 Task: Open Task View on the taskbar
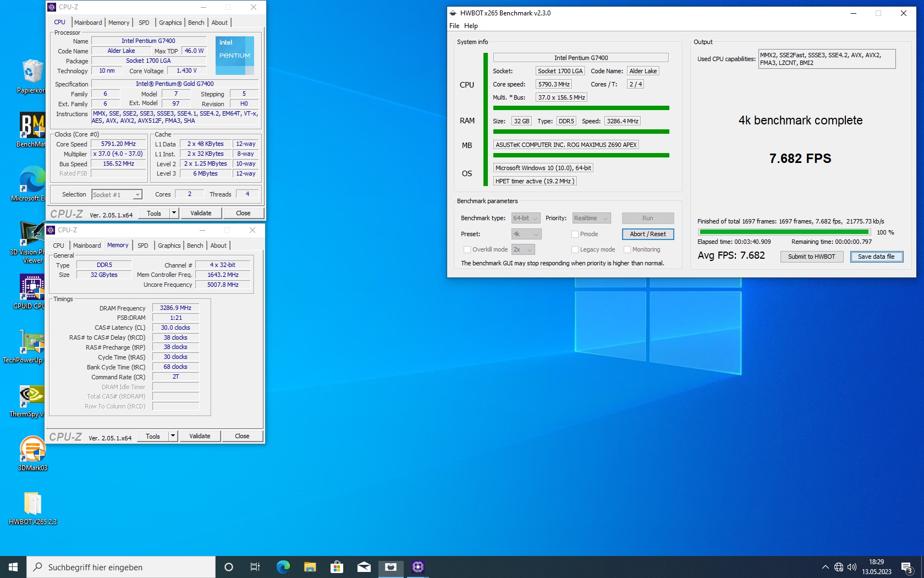coord(255,567)
